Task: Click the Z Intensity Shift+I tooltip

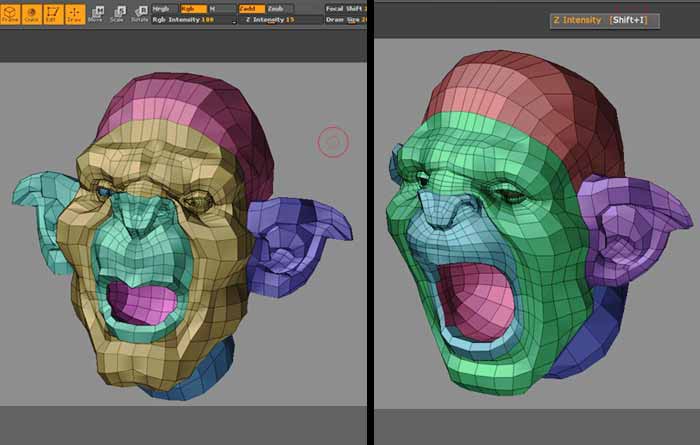Action: 605,20
